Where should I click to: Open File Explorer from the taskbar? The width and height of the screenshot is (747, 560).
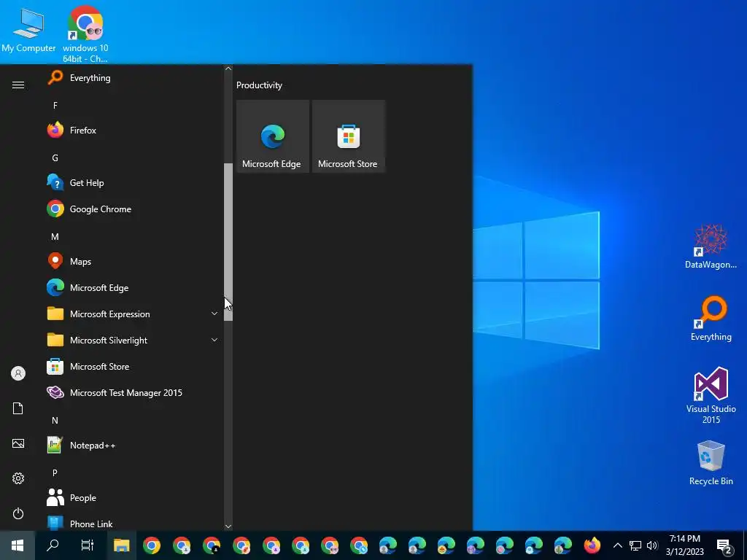coord(122,545)
